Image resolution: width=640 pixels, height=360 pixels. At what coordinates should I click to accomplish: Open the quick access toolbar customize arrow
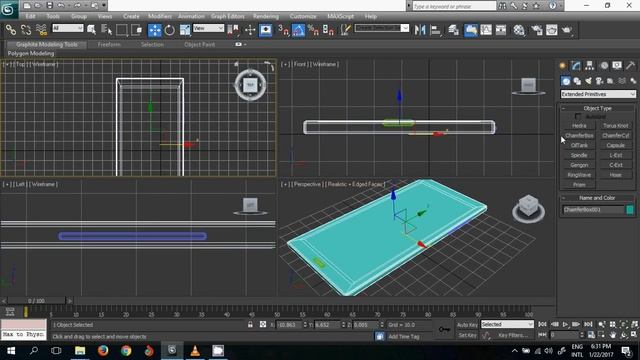104,6
